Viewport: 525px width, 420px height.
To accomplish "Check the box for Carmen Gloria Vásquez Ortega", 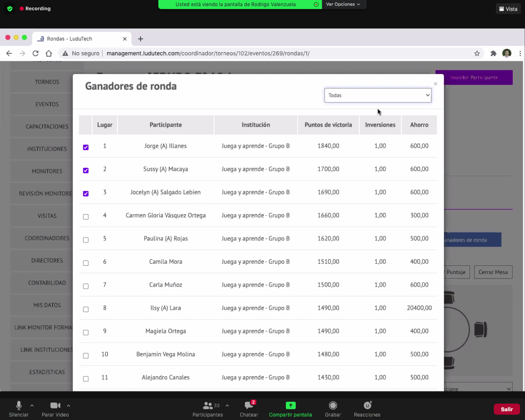I will click(86, 217).
